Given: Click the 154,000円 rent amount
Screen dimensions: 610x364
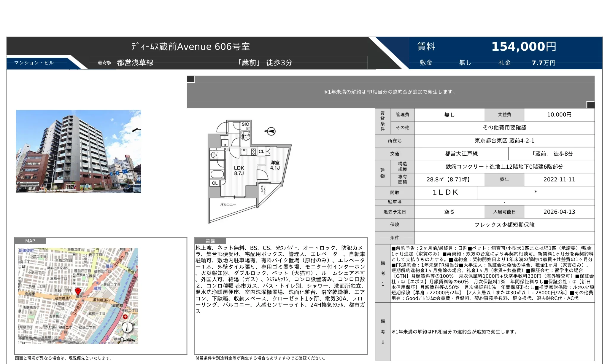Looking at the screenshot, I should tap(524, 47).
